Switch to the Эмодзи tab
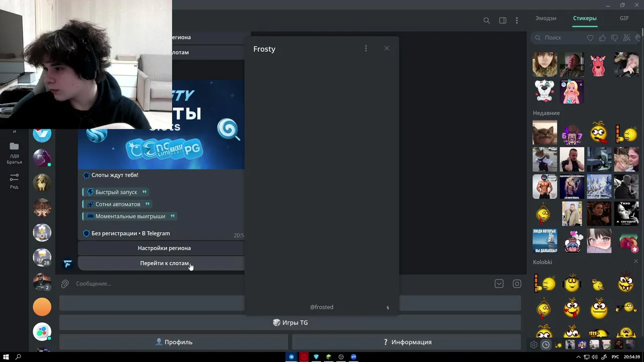This screenshot has width=644, height=362. click(546, 18)
